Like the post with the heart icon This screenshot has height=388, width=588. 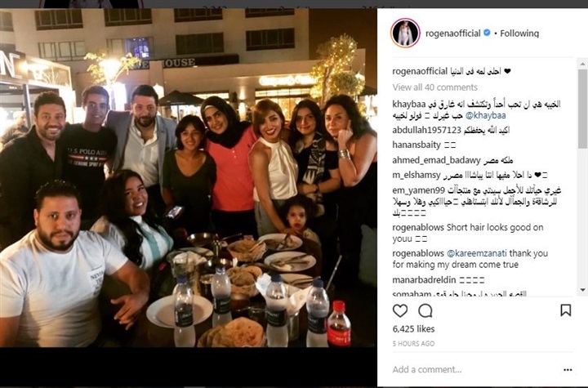pyautogui.click(x=399, y=310)
